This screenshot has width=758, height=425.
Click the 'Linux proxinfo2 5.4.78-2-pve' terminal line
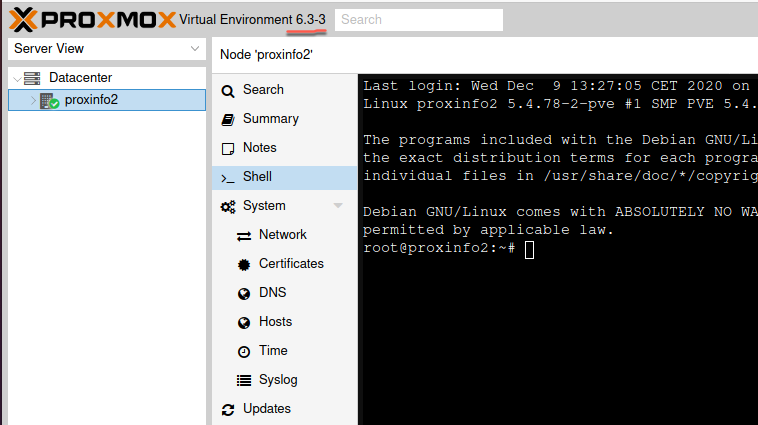click(560, 104)
